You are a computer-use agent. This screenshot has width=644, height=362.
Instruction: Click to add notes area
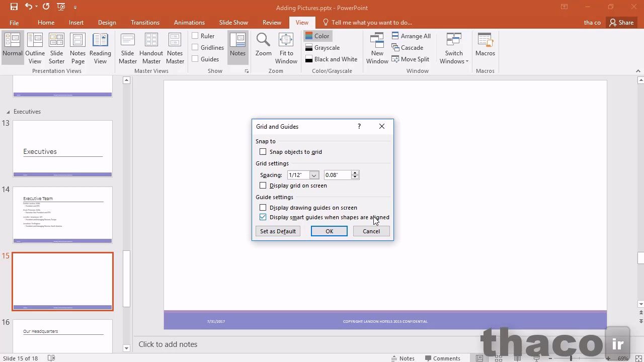point(385,344)
